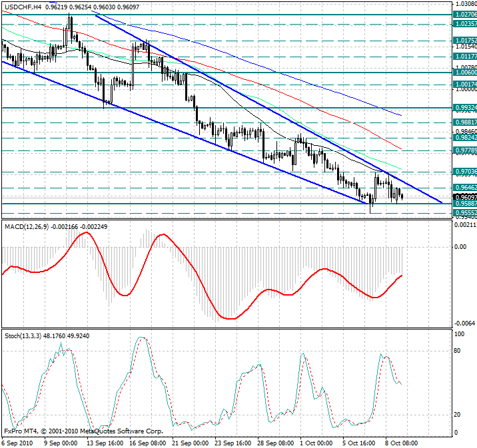Click the Stochastic scale 20 label
The height and width of the screenshot is (448, 477).
tap(457, 415)
